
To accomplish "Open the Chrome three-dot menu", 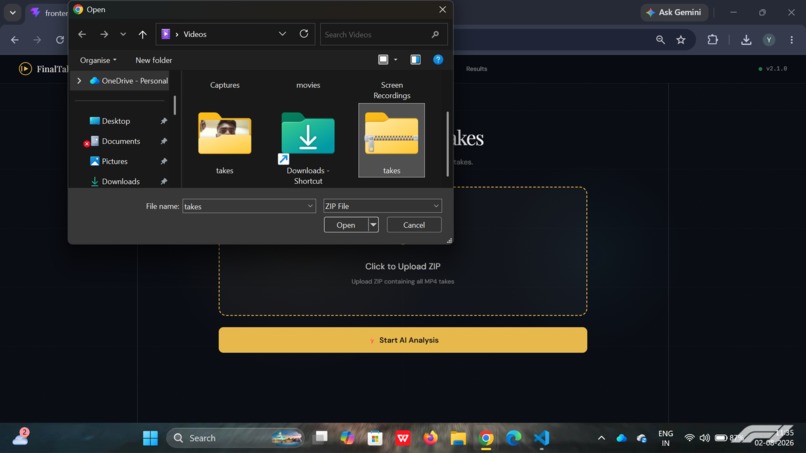I will [791, 40].
